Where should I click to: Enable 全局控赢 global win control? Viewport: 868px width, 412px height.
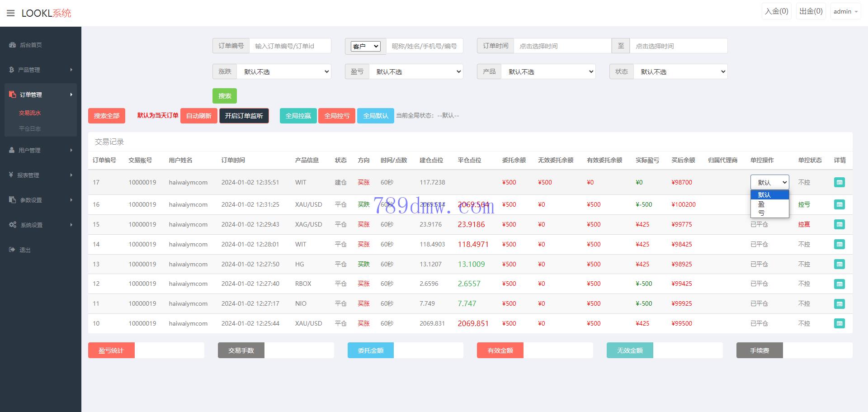(x=298, y=116)
